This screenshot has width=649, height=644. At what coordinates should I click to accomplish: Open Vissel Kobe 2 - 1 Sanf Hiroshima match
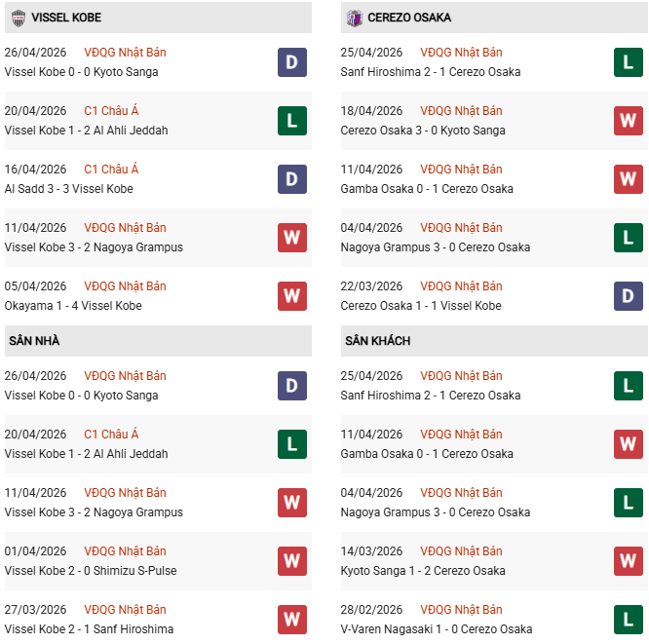89,629
